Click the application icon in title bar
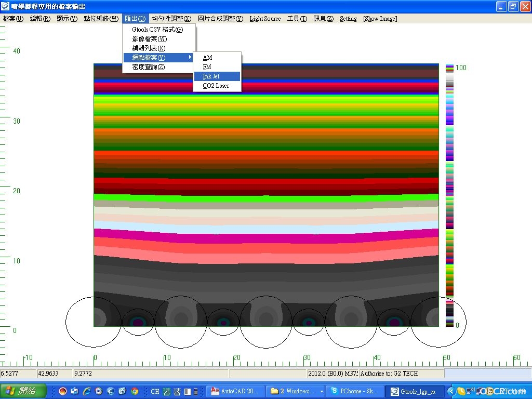 tap(5, 6)
